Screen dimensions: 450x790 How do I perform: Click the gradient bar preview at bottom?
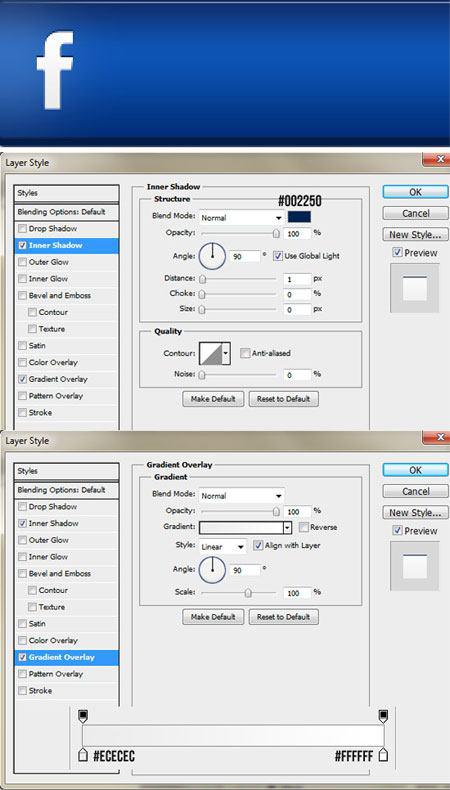pyautogui.click(x=233, y=736)
